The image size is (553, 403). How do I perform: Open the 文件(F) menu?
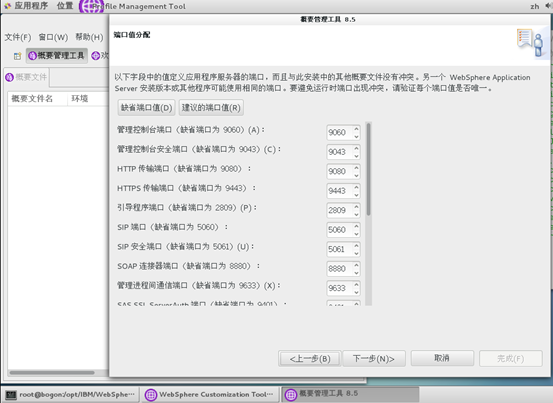[18, 37]
